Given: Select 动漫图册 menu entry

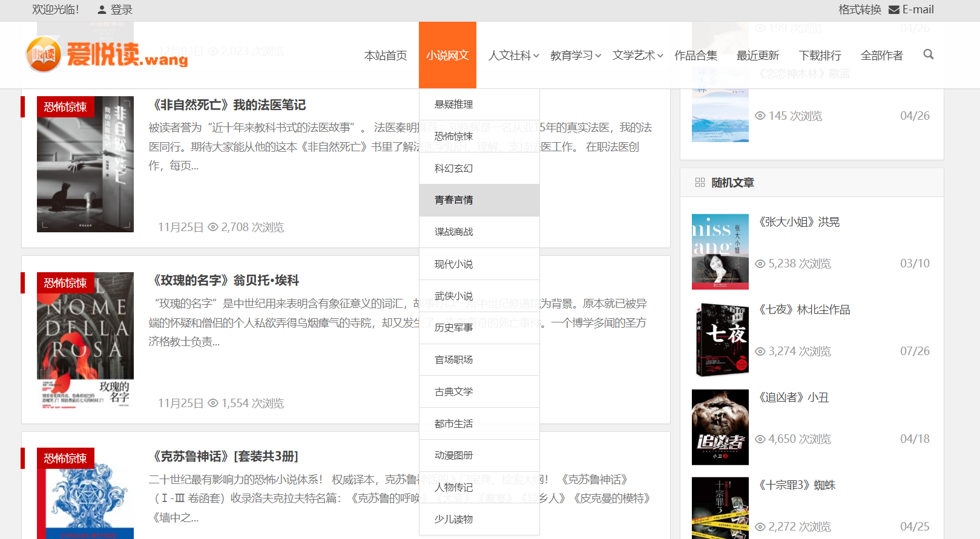Looking at the screenshot, I should tap(479, 456).
